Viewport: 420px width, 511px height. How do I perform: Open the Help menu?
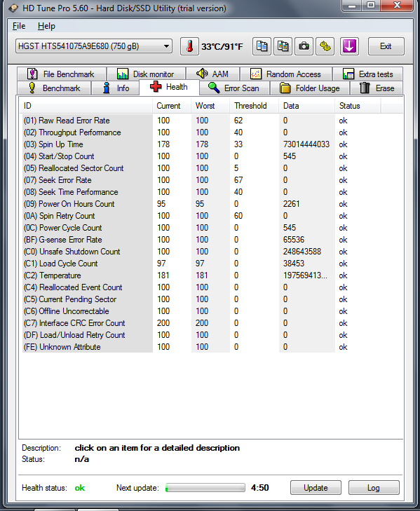point(46,26)
